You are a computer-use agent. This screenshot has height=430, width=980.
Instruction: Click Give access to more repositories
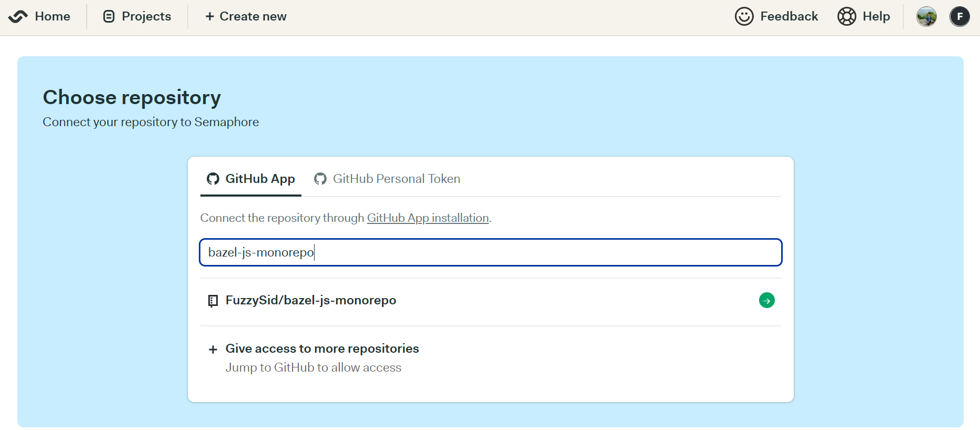[x=322, y=349]
